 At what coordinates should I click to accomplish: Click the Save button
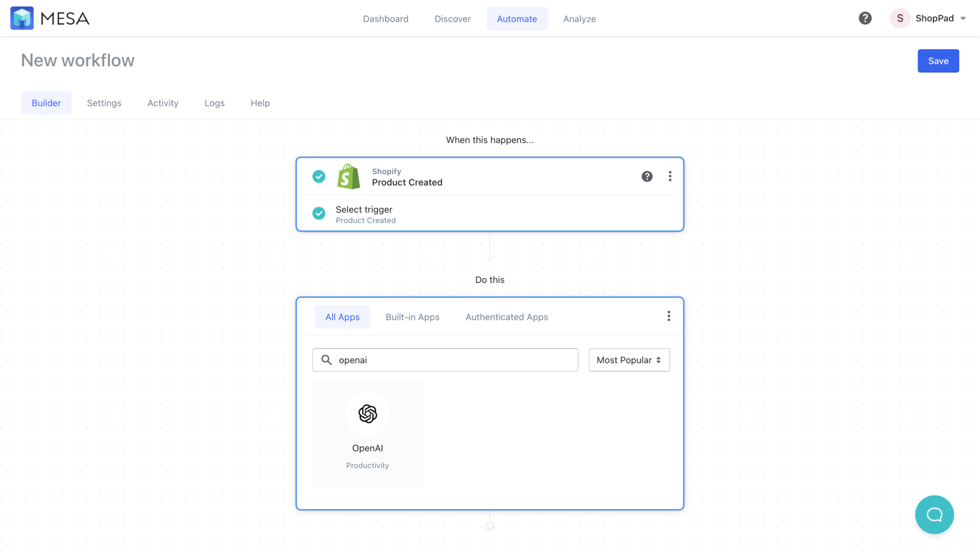[x=938, y=61]
